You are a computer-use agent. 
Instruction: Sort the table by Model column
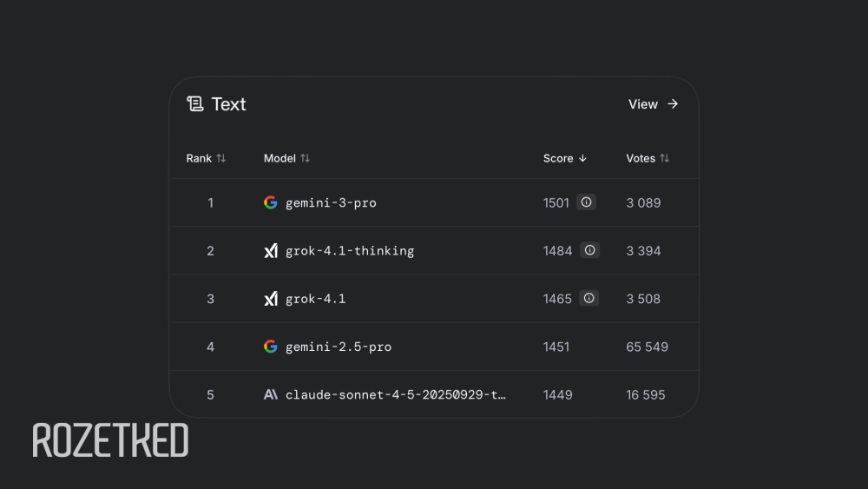pos(286,158)
